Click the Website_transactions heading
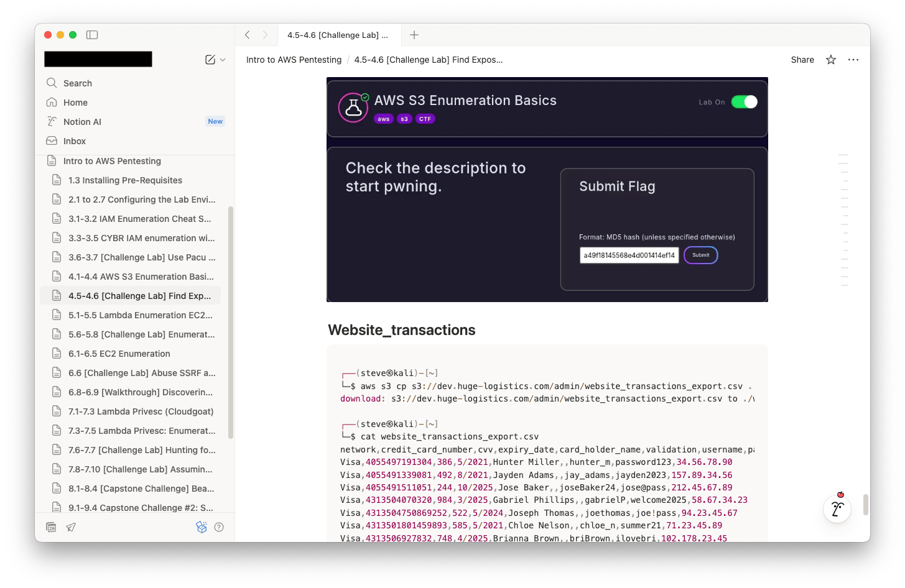The height and width of the screenshot is (588, 905). coord(402,330)
